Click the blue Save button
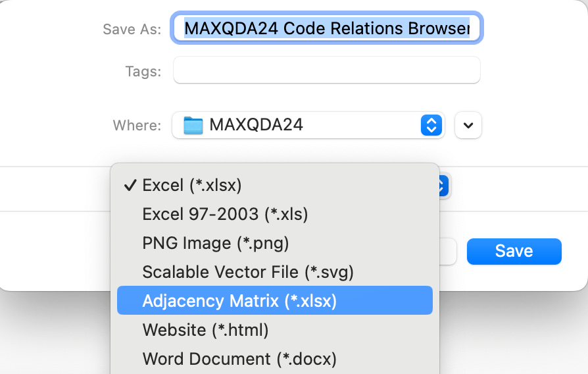The width and height of the screenshot is (588, 374). pyautogui.click(x=514, y=252)
